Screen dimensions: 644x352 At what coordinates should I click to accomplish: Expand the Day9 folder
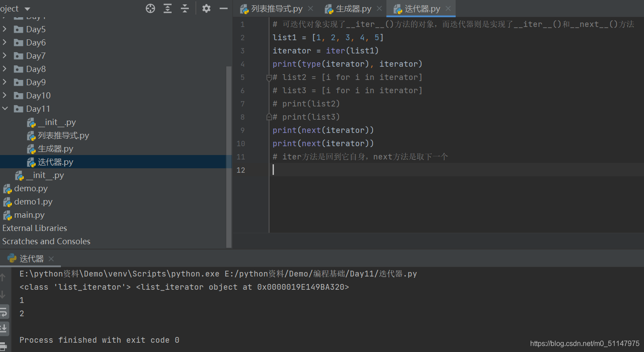[5, 82]
